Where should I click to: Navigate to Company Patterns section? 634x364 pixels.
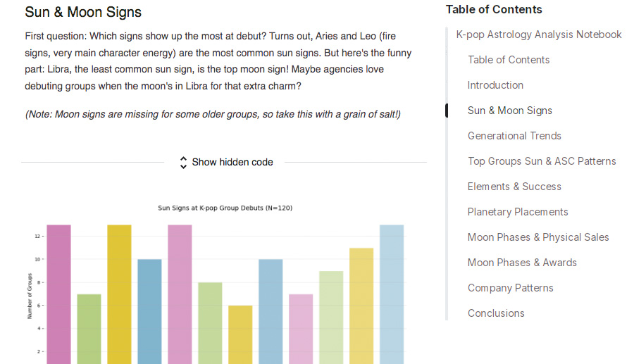pos(510,288)
